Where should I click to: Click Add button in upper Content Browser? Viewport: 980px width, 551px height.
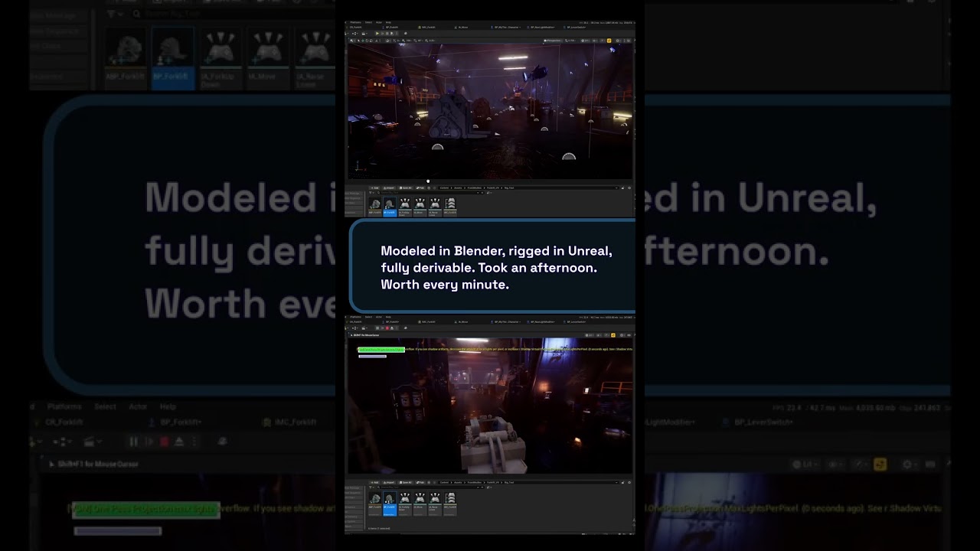[375, 187]
